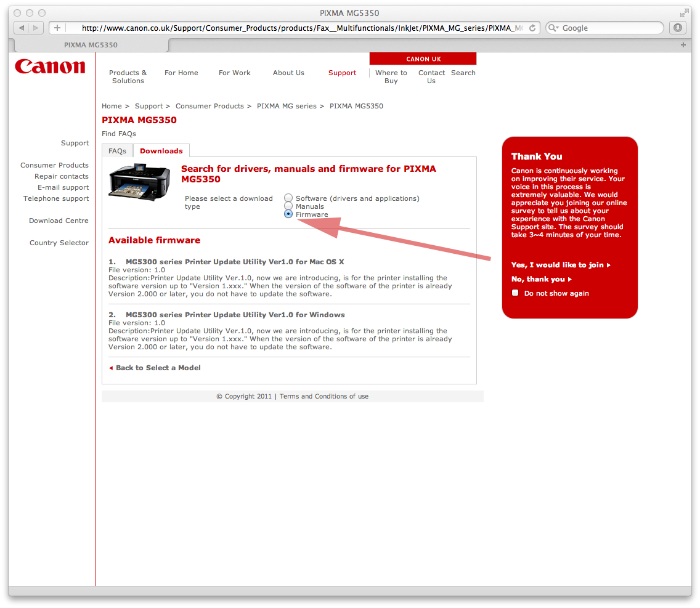700x608 pixels.
Task: Open Country Selector in the sidebar
Action: (x=59, y=243)
